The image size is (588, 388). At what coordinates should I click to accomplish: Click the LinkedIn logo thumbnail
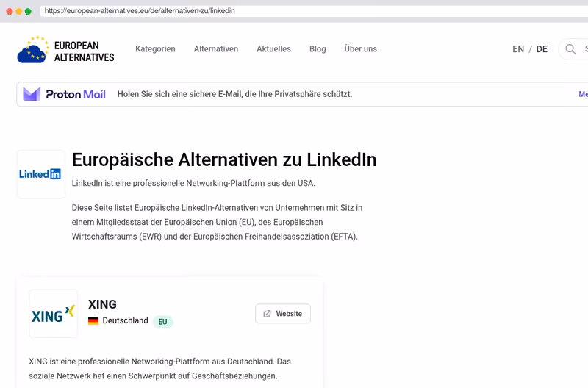(41, 174)
